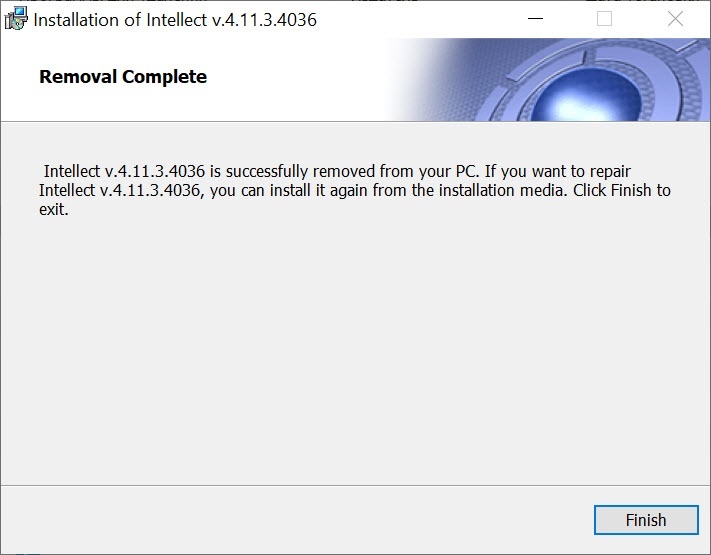Click the word "repair" in the message
Viewport: 711px width, 555px height.
[x=610, y=171]
